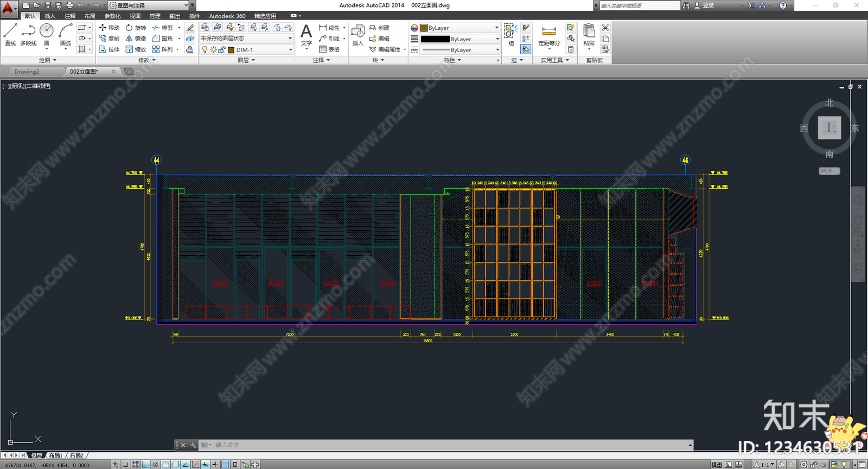The width and height of the screenshot is (868, 469).
Task: Expand the 修改 panel flyout
Action: (x=146, y=60)
